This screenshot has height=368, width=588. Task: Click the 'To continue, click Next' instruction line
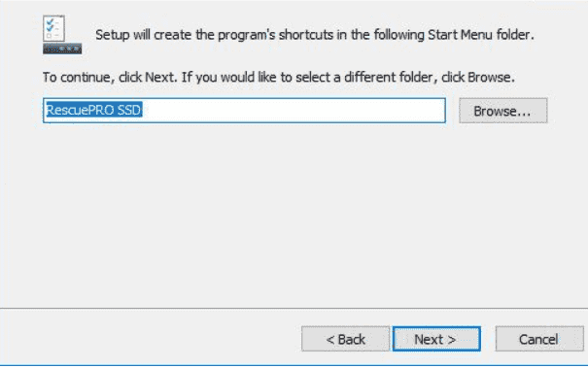(x=278, y=78)
